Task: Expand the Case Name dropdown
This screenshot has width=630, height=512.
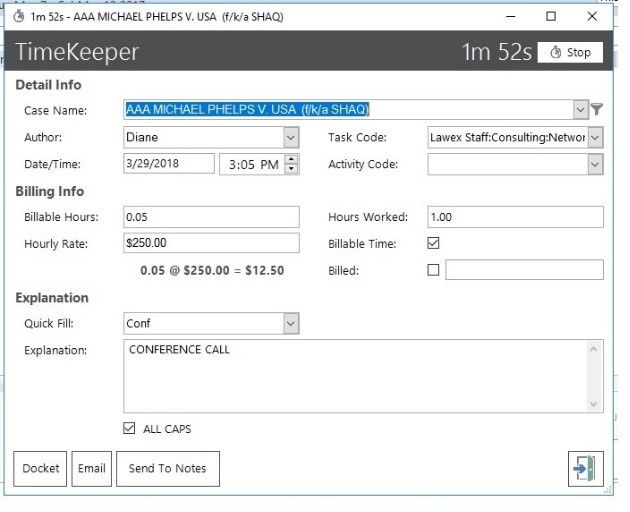Action: point(580,109)
